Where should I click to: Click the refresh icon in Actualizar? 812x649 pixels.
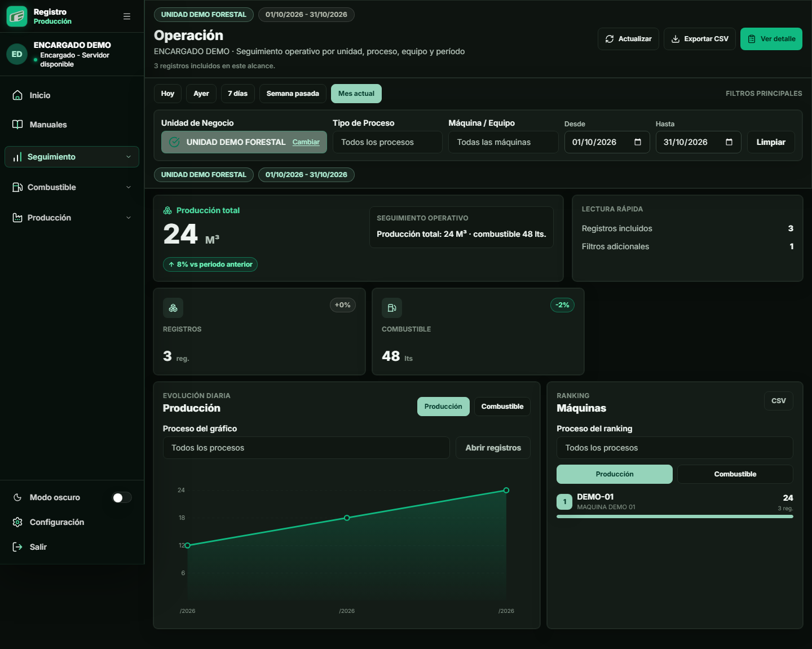click(610, 39)
